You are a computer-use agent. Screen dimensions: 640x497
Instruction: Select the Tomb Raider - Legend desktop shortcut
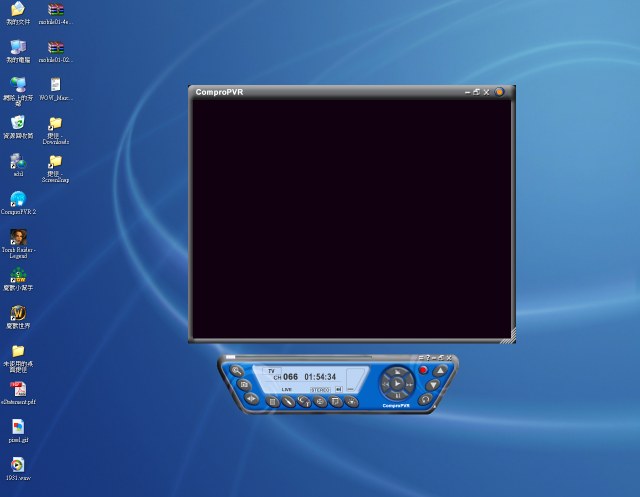18,244
